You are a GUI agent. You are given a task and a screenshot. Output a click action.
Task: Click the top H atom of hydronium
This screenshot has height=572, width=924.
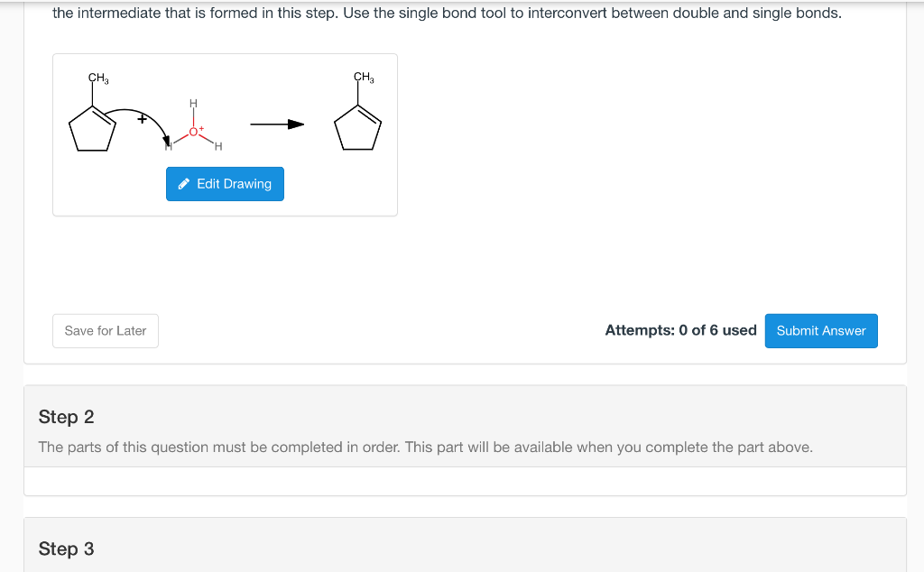coord(192,101)
